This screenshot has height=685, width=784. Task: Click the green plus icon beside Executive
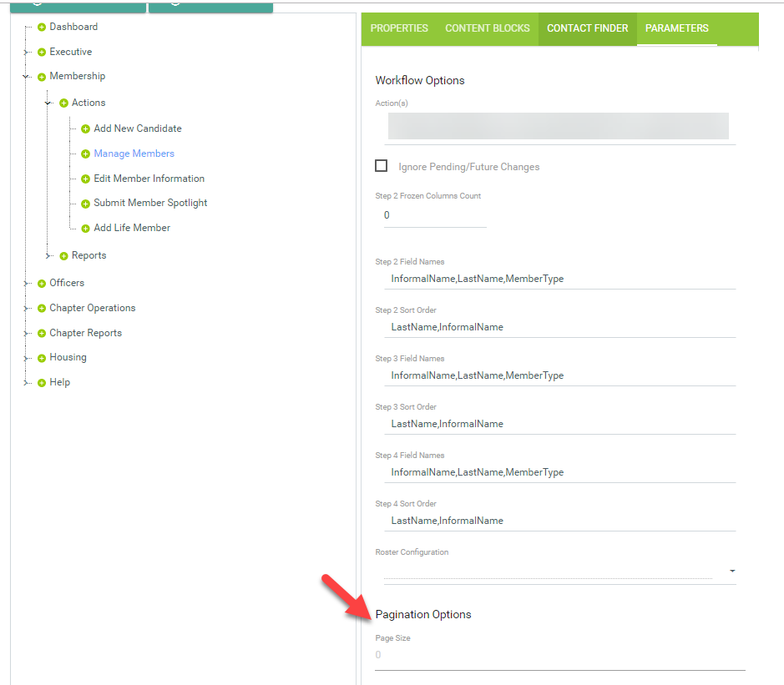pyautogui.click(x=42, y=53)
